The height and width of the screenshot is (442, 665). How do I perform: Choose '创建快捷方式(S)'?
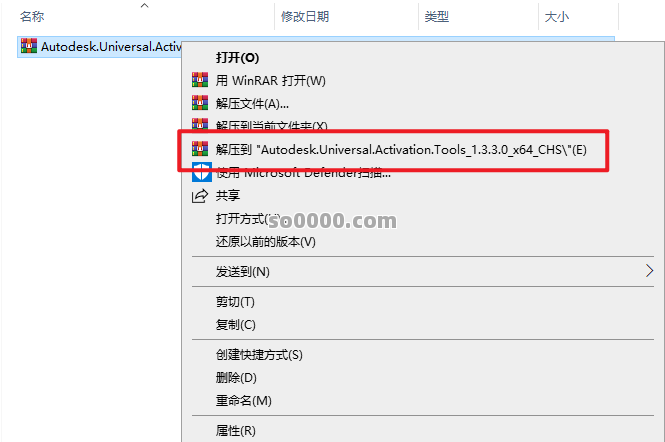(x=258, y=354)
